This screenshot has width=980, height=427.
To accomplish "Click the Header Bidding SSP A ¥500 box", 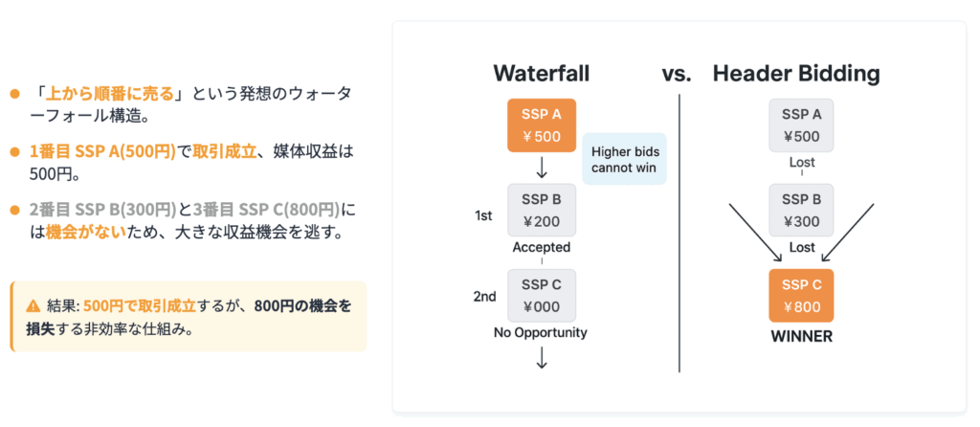I will coord(801,125).
